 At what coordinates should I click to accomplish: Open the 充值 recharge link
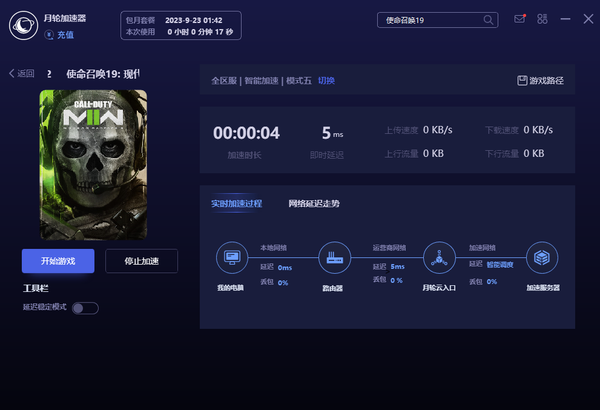coord(65,35)
